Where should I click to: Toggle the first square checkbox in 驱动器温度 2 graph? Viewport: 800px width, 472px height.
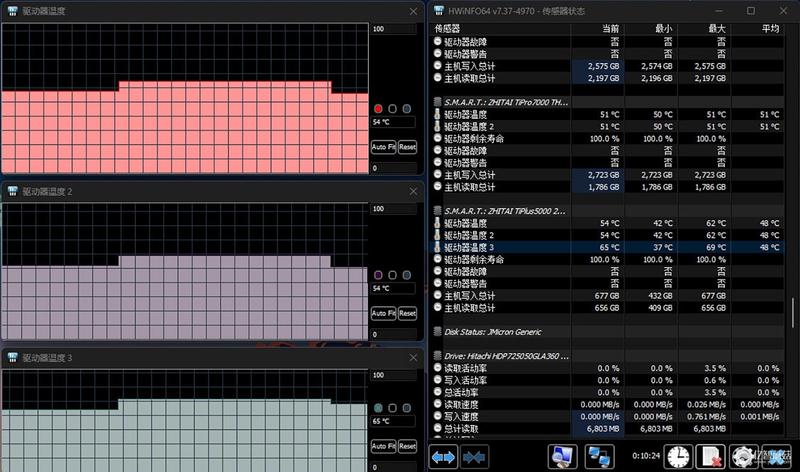click(392, 275)
